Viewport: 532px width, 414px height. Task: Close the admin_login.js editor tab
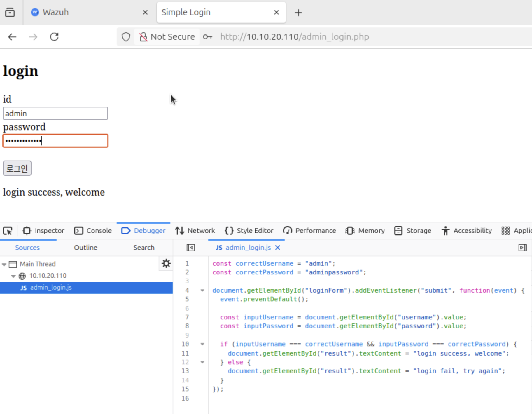278,248
